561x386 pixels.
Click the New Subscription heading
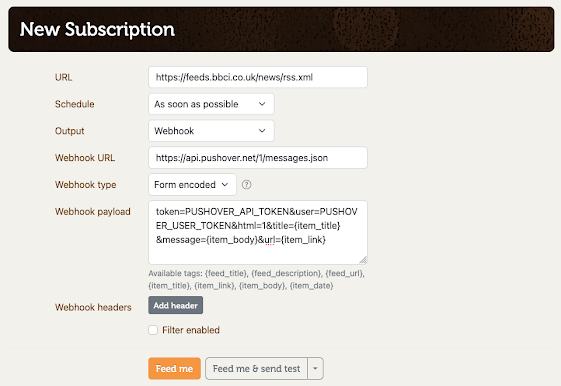coord(97,29)
